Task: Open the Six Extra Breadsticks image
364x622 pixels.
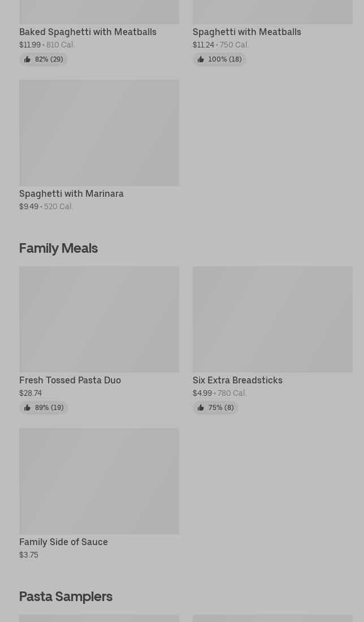Action: [x=272, y=319]
